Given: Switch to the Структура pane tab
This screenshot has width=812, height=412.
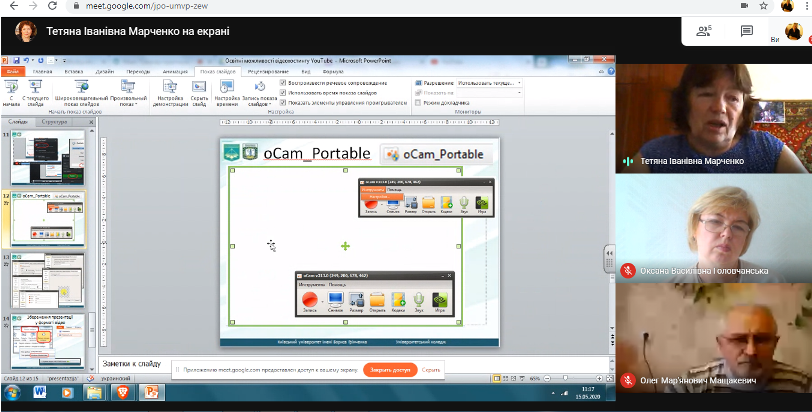Looking at the screenshot, I should [x=54, y=122].
